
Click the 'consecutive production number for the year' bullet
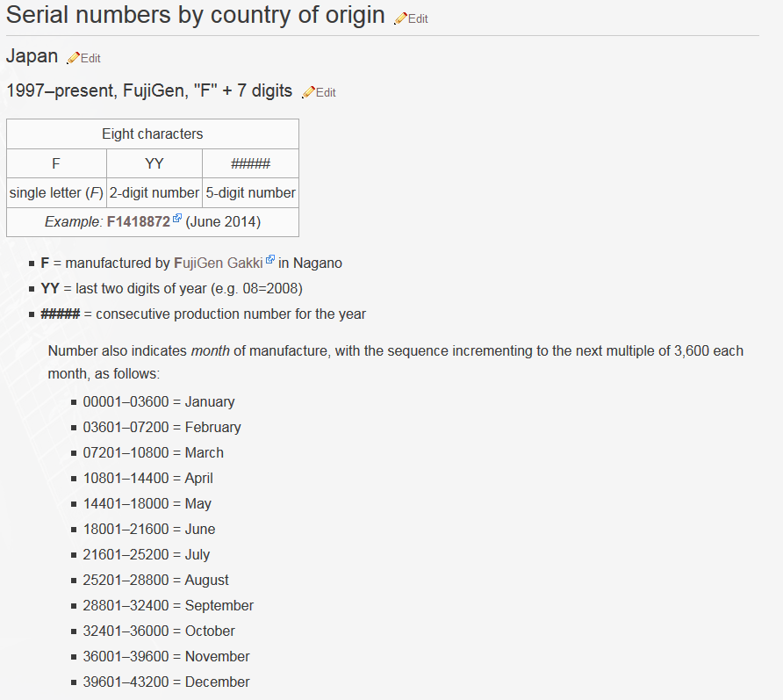point(204,314)
